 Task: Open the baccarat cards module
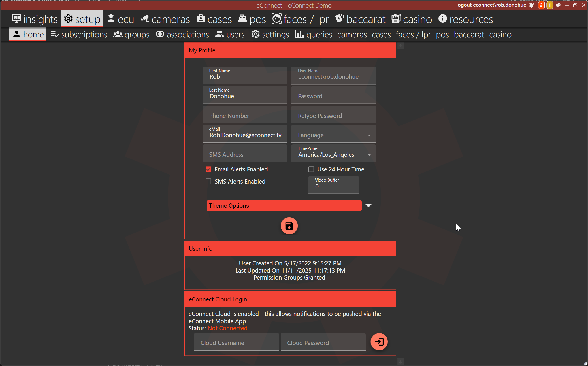point(360,19)
